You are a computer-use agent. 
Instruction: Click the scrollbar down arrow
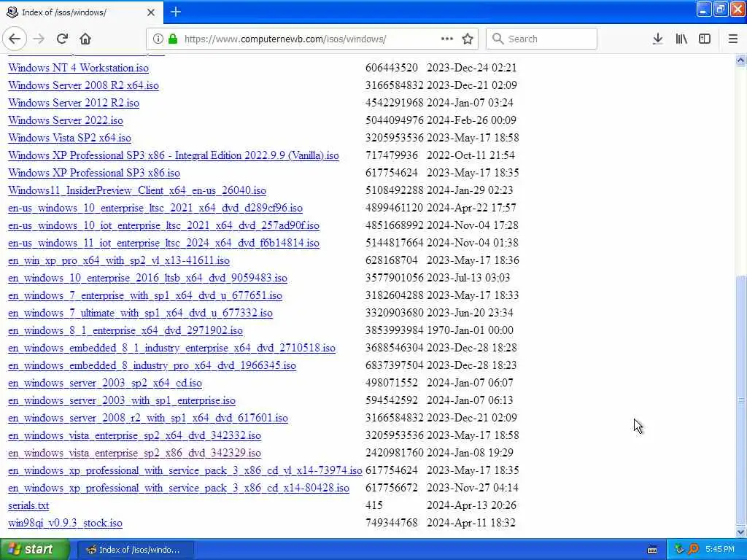[741, 532]
